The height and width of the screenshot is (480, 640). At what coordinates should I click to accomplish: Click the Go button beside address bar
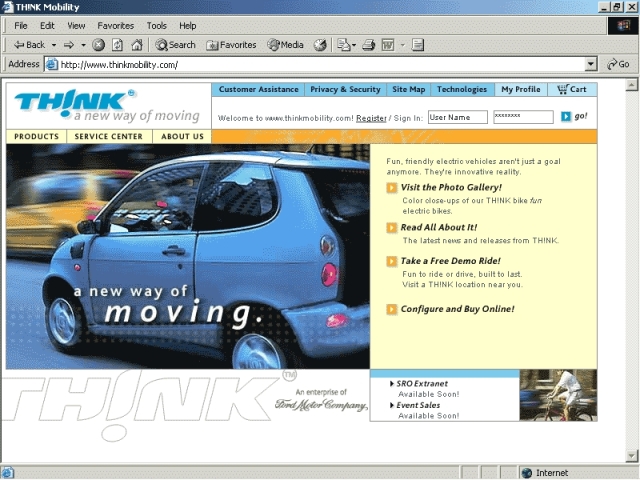(x=618, y=64)
